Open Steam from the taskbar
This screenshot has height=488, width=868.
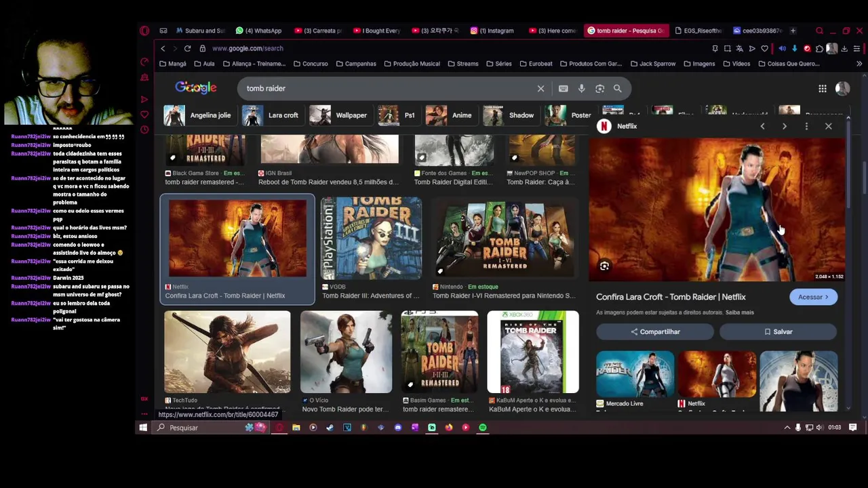point(330,428)
